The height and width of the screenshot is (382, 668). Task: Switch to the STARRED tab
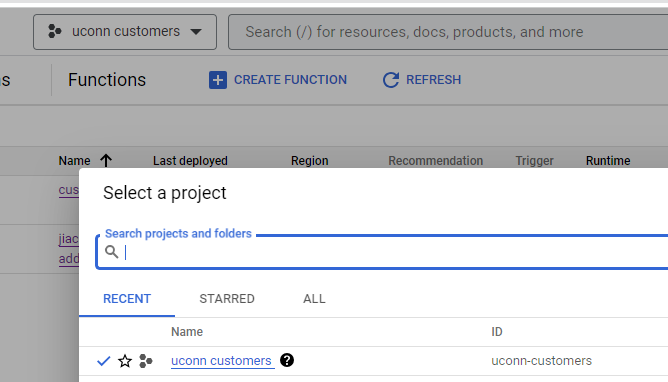[x=227, y=299]
